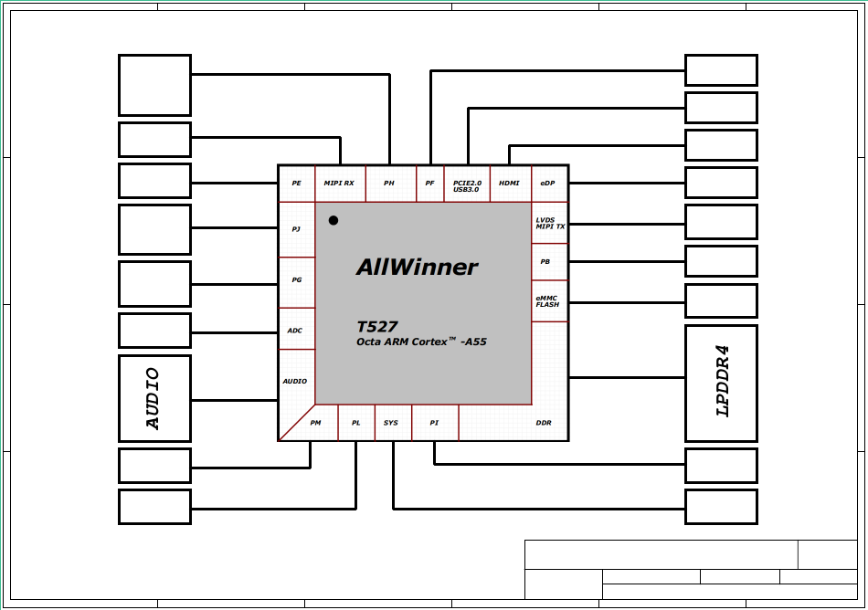Select the empty block wired to eMMC FLASH
Image resolution: width=868 pixels, height=610 pixels.
tap(721, 301)
